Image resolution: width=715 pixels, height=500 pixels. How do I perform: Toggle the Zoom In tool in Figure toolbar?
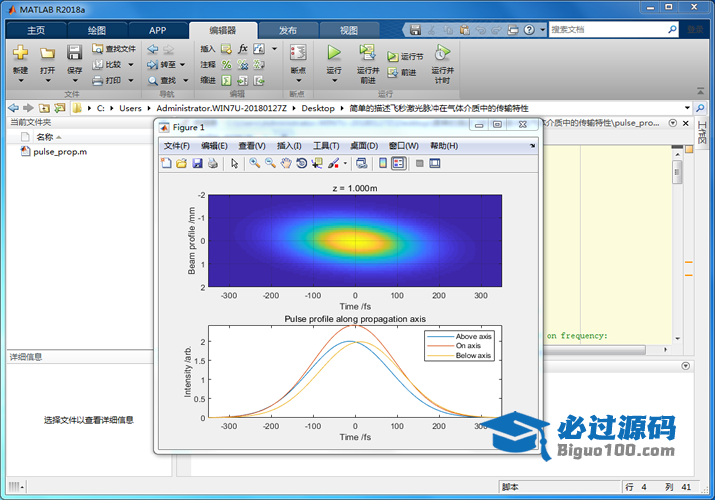point(255,163)
